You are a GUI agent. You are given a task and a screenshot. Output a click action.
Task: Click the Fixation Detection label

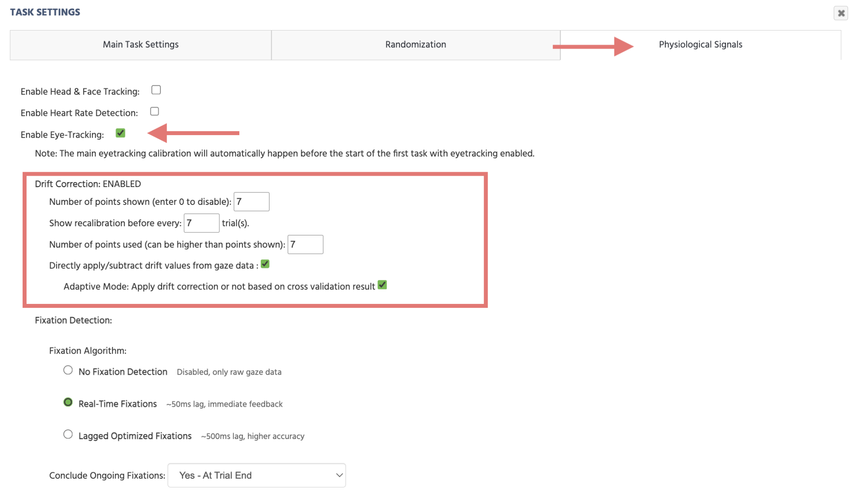(73, 320)
